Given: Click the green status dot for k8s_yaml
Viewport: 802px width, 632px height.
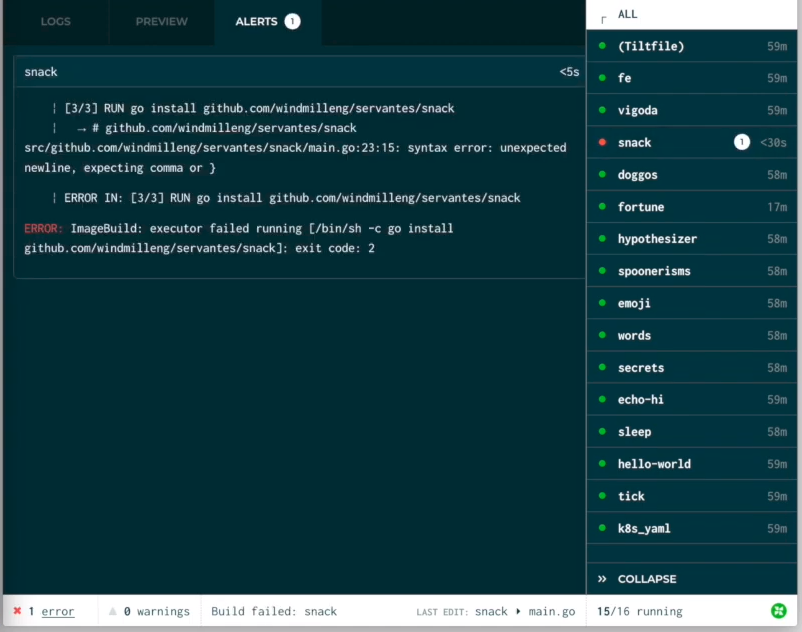Looking at the screenshot, I should tap(603, 528).
